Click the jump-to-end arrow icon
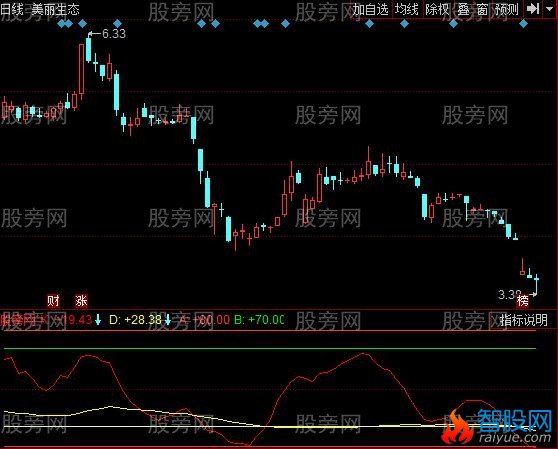 pos(533,9)
